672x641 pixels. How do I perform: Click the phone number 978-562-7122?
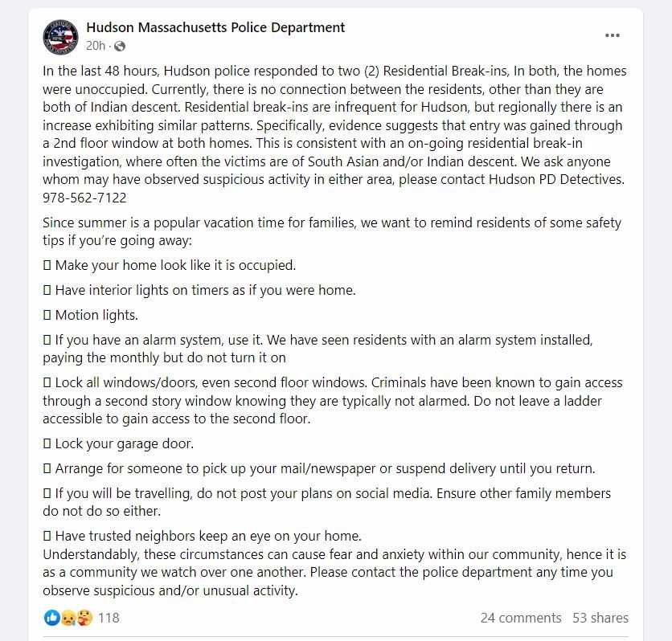[x=84, y=198]
